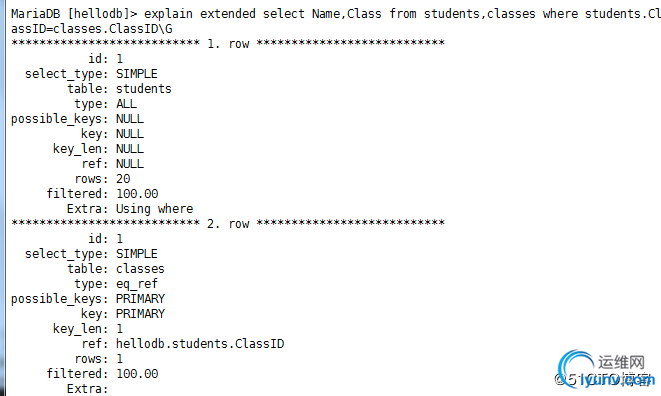Viewport: 661px width, 396px height.
Task: Select the table value 'students'
Action: (144, 89)
